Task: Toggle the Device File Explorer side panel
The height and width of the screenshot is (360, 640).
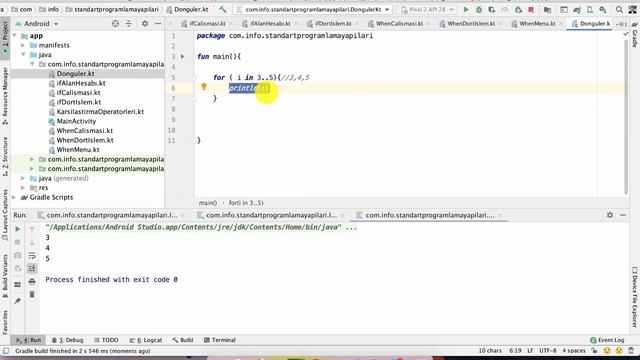Action: [635, 297]
